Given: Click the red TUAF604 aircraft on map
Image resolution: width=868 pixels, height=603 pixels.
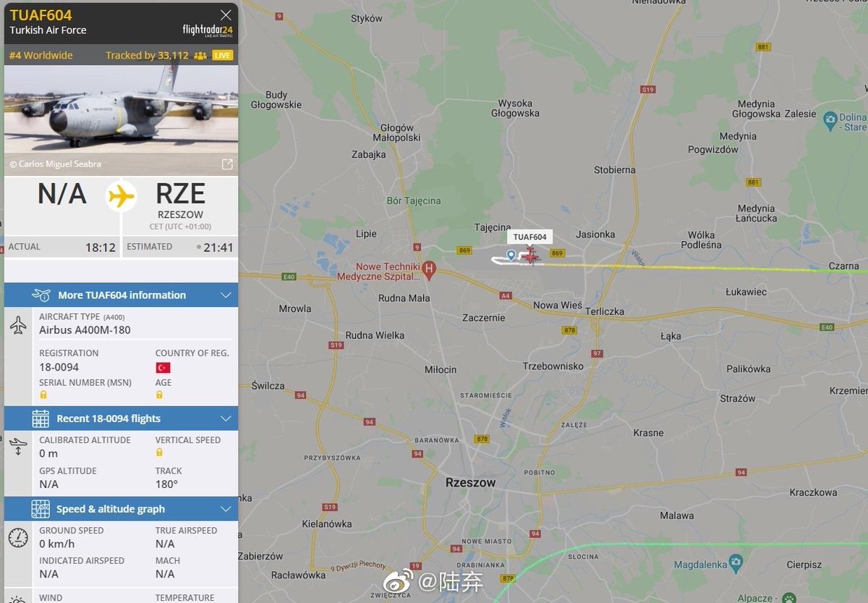Looking at the screenshot, I should (x=531, y=255).
